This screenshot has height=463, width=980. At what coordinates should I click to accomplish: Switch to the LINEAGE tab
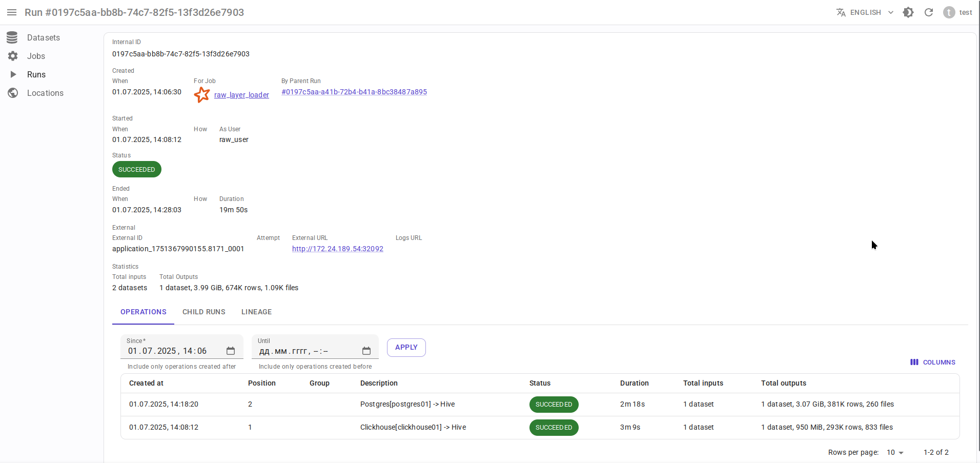coord(256,312)
